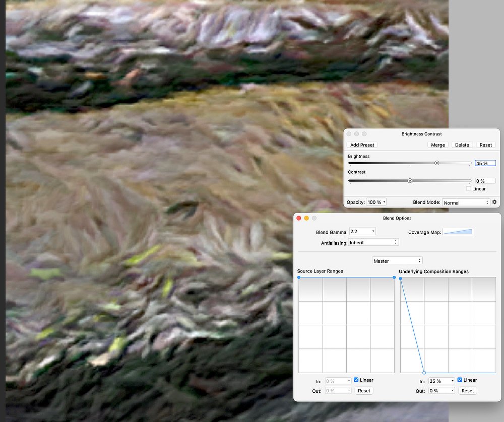
Task: Open blend options gear icon
Action: 494,202
